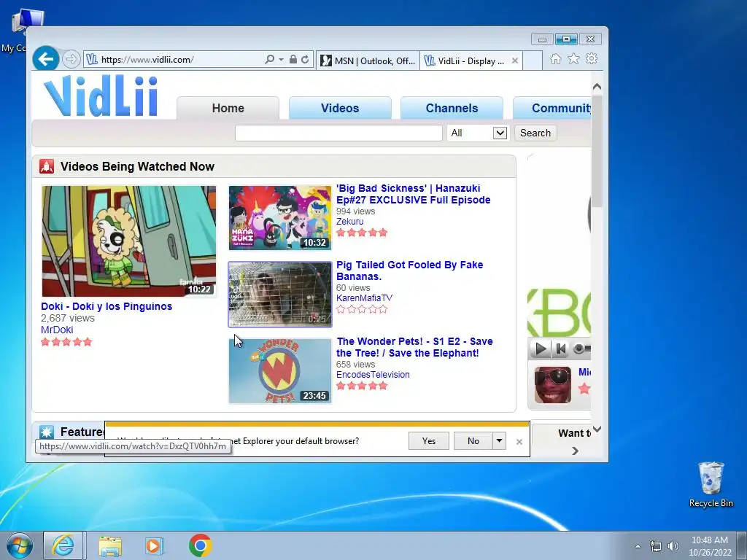Screen dimensions: 747x560
Task: Open the Channels navigation tab
Action: pos(452,108)
